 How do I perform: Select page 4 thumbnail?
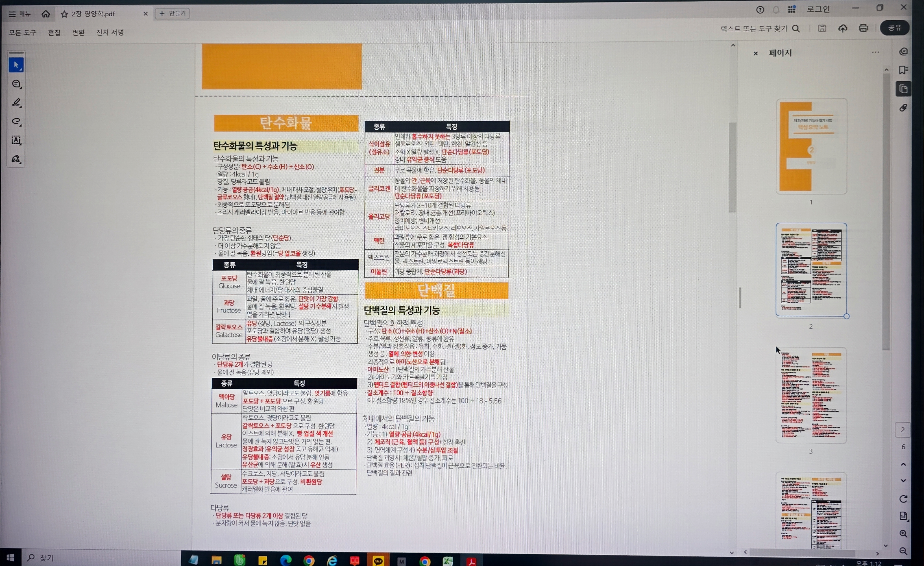(811, 511)
